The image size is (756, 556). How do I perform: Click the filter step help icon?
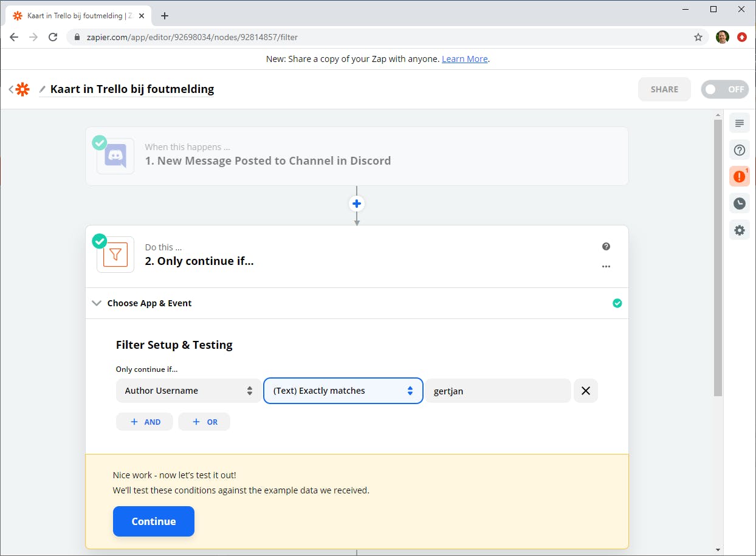[x=606, y=246]
